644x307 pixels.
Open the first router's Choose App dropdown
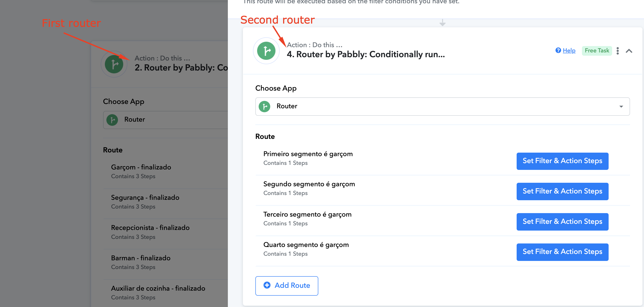[x=166, y=120]
